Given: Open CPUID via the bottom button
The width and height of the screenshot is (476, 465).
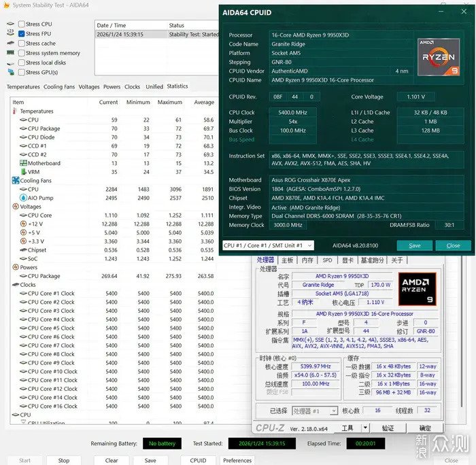Looking at the screenshot, I should coord(198,460).
